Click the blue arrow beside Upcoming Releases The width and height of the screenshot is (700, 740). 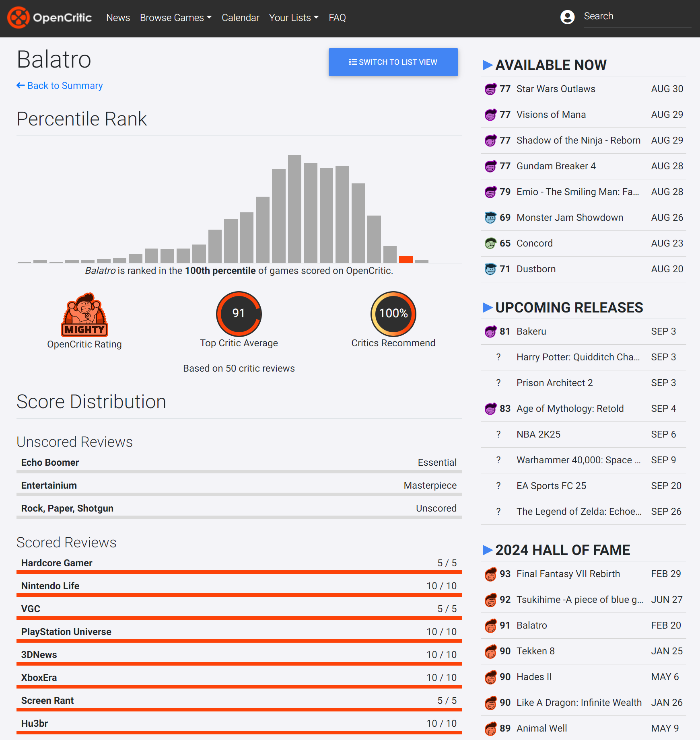(x=488, y=308)
